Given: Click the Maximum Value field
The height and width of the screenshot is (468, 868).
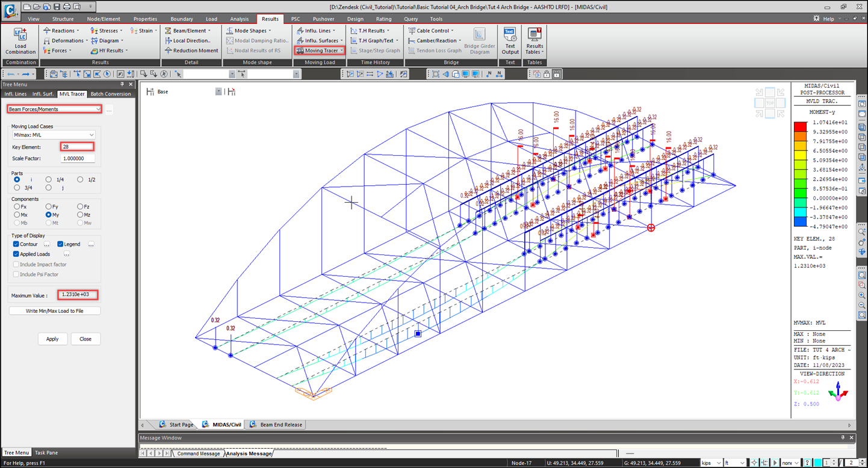Looking at the screenshot, I should click(78, 295).
